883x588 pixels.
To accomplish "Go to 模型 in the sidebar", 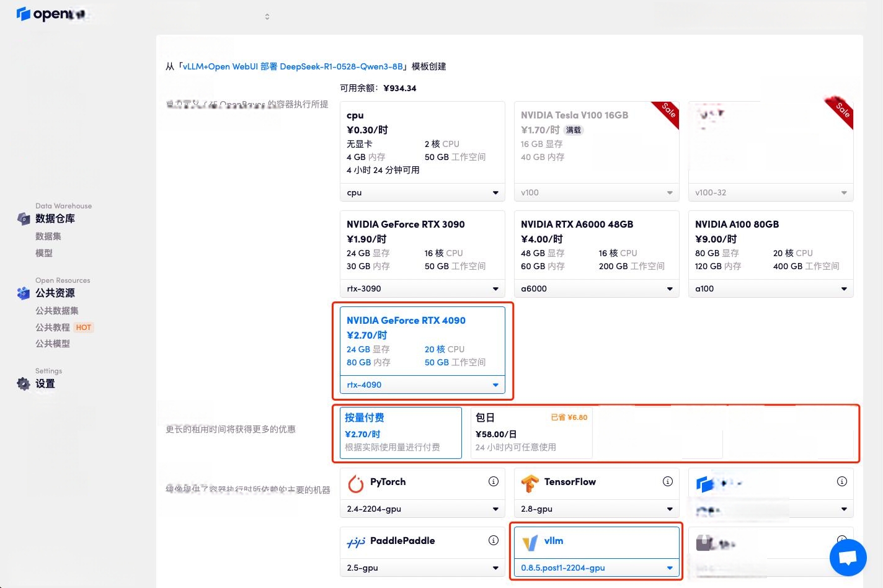I will coord(44,253).
